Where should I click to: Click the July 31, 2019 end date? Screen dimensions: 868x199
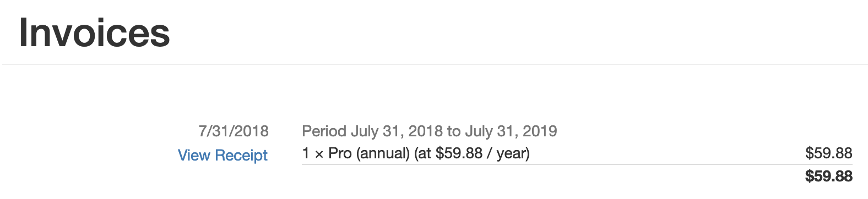point(511,131)
